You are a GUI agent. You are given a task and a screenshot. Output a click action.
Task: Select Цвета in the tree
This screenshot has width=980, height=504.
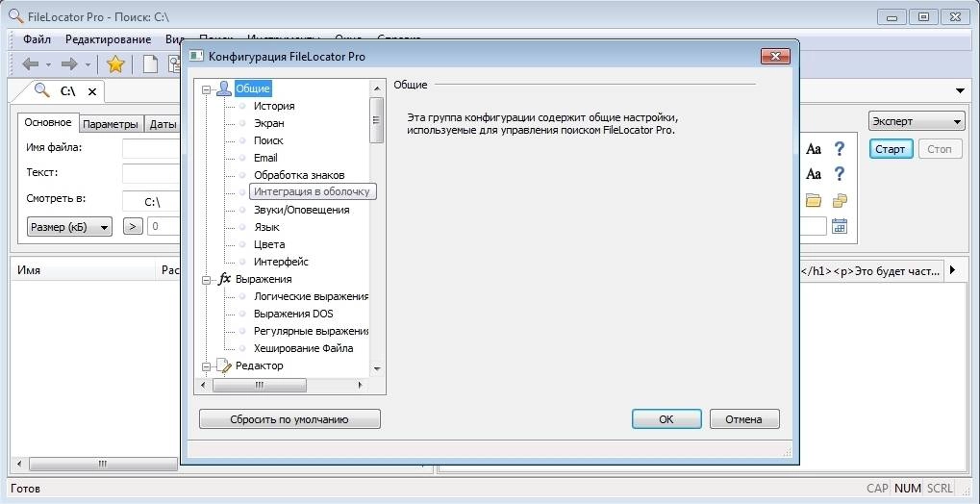269,244
